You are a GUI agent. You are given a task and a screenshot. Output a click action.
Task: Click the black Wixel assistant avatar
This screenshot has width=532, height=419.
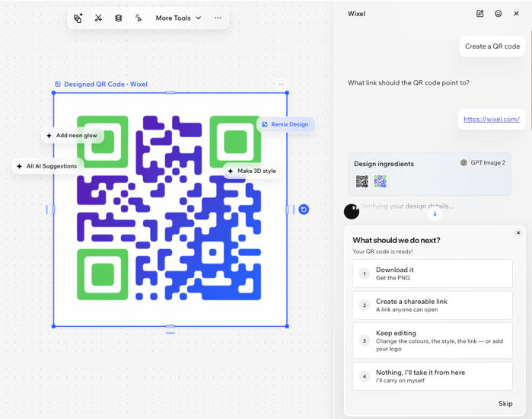coord(352,212)
